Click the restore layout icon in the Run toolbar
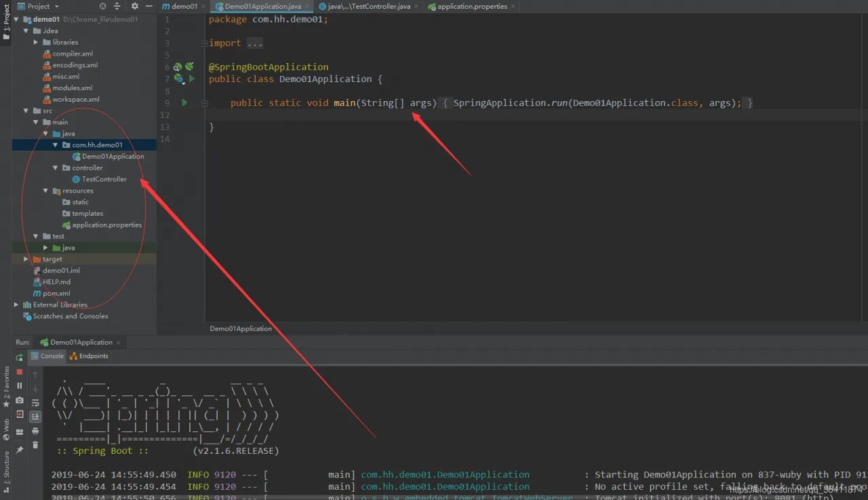 tap(20, 431)
